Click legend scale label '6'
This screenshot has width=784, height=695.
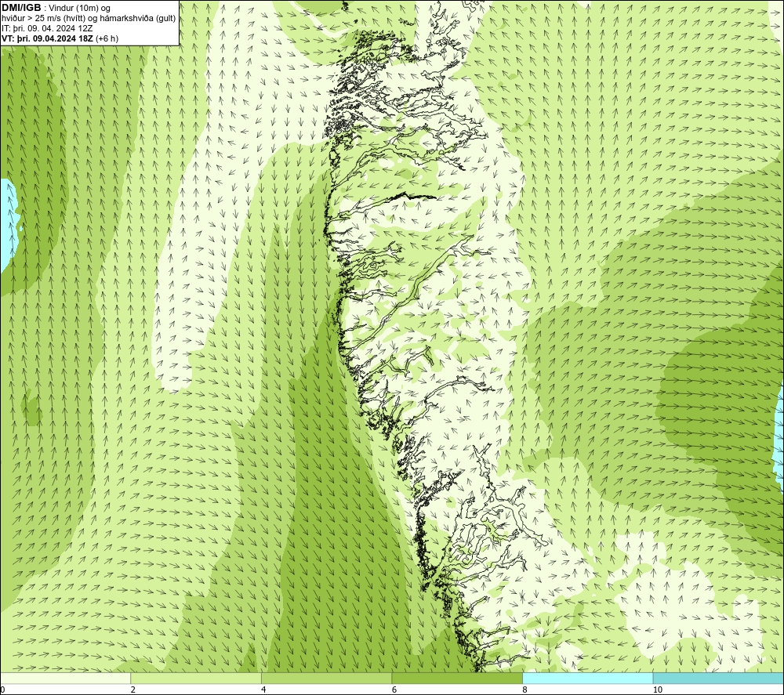pyautogui.click(x=394, y=690)
